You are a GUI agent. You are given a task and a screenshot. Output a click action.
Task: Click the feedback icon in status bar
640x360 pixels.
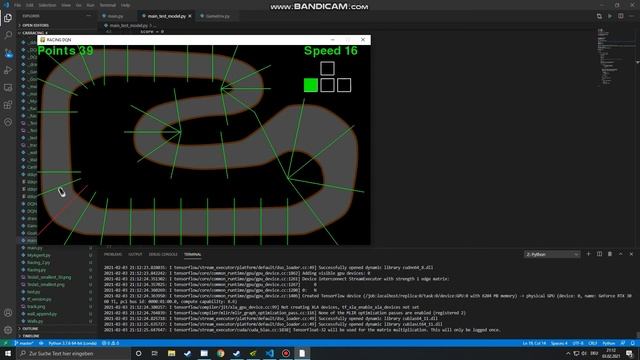(623, 343)
